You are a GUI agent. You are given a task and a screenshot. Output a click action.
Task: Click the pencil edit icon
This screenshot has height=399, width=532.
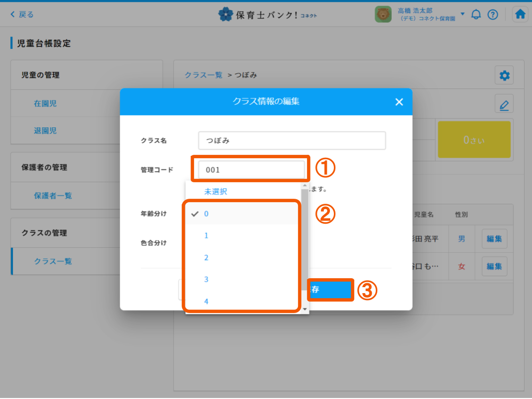(x=504, y=105)
